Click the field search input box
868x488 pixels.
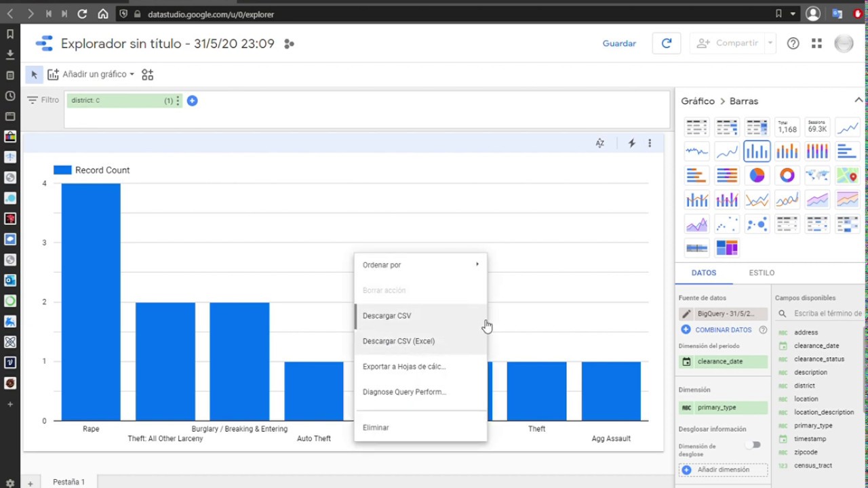[827, 314]
